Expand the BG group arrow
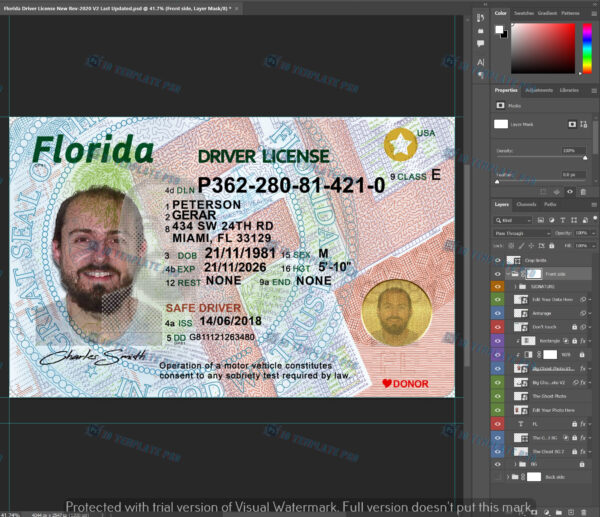The image size is (600, 517). click(515, 464)
